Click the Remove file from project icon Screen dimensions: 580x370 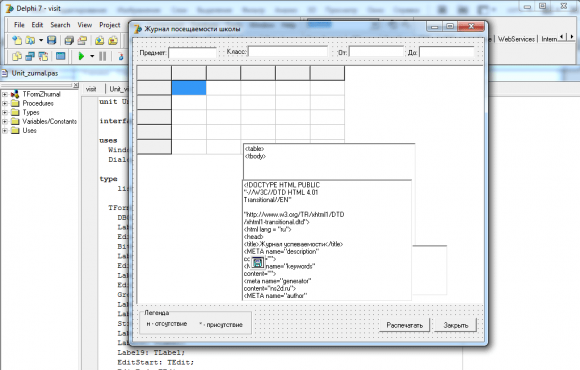pos(113,40)
